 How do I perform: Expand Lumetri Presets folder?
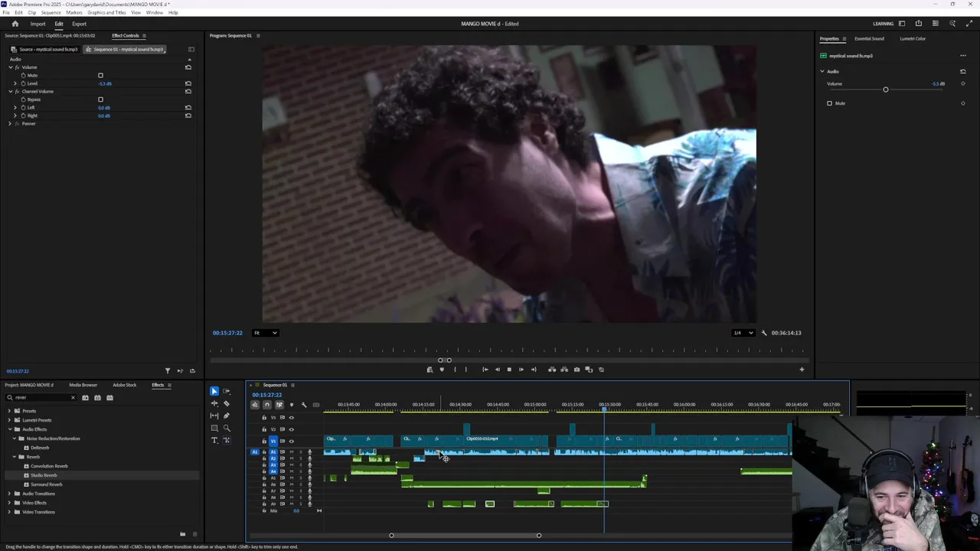(9, 420)
